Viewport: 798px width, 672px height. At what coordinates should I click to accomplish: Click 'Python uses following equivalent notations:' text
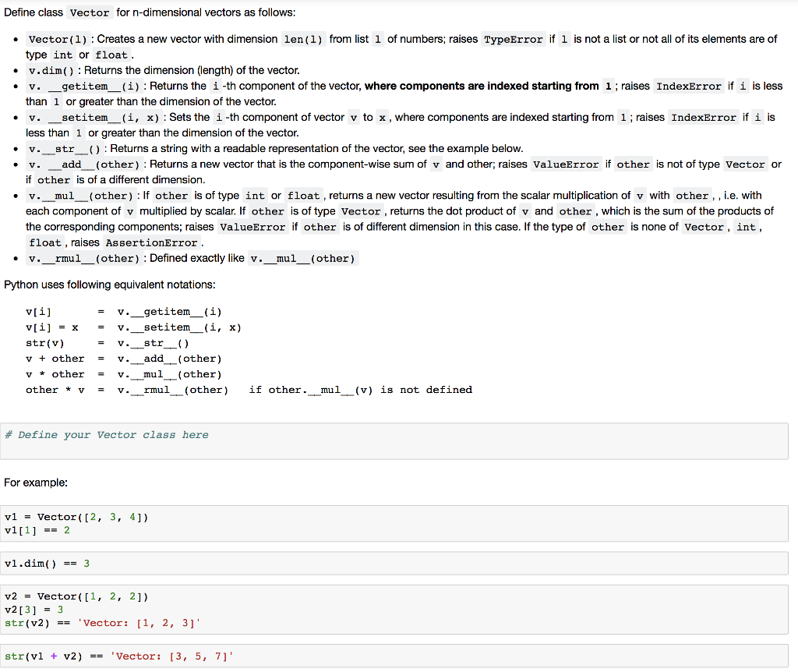(x=109, y=285)
